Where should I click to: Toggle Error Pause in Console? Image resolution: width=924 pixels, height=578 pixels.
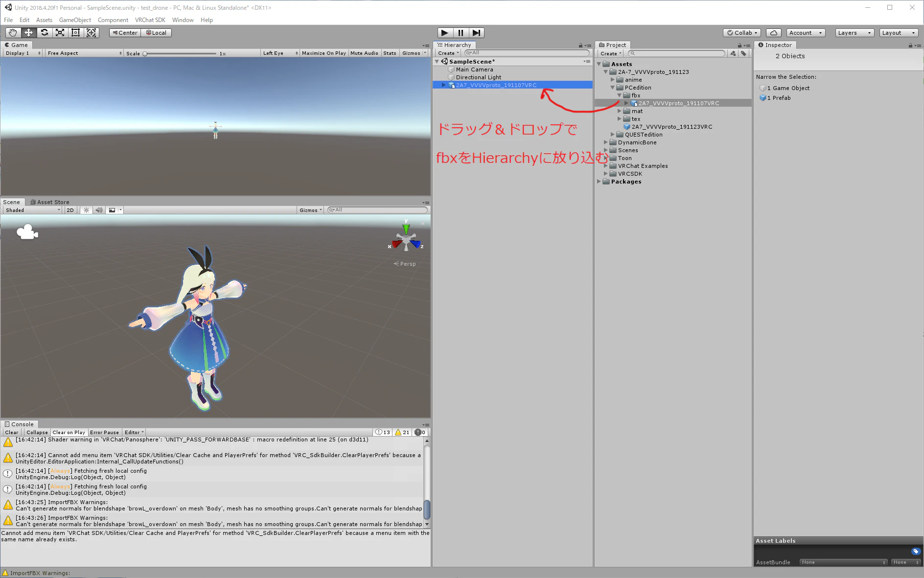tap(104, 432)
